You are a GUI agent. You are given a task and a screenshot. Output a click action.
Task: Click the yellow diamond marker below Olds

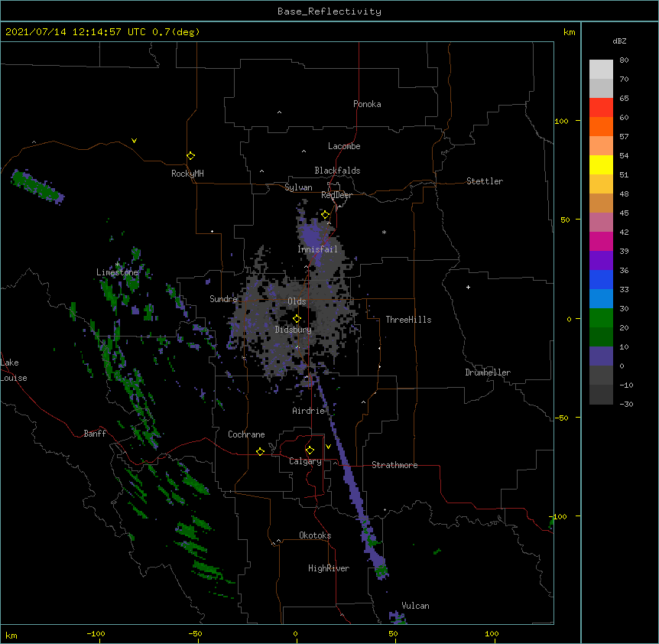tap(297, 318)
